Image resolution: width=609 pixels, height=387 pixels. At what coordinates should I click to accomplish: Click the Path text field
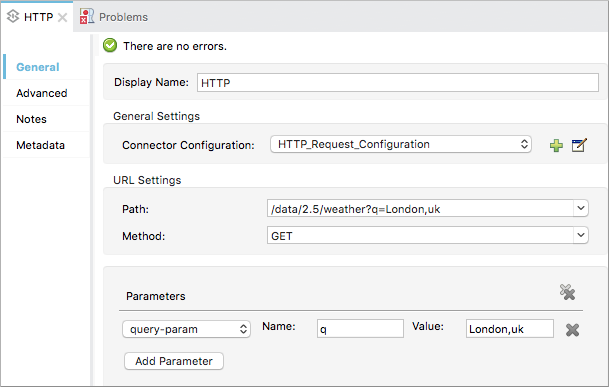coord(420,208)
